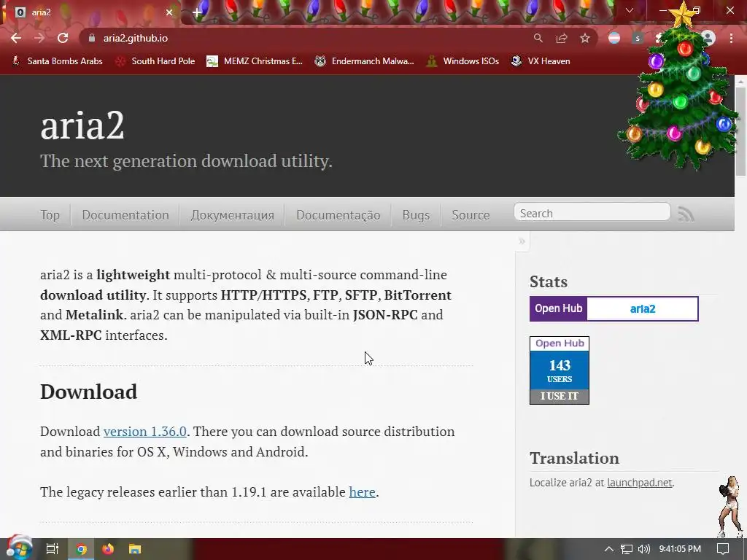Screen dimensions: 747x560
Task: Share this page via share icon
Action: (x=562, y=38)
